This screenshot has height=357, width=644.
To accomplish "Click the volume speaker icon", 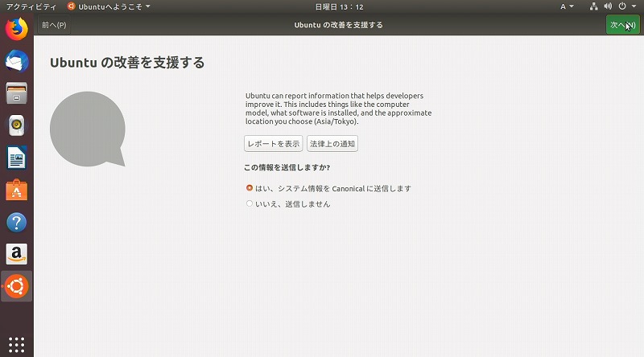I will coord(608,6).
